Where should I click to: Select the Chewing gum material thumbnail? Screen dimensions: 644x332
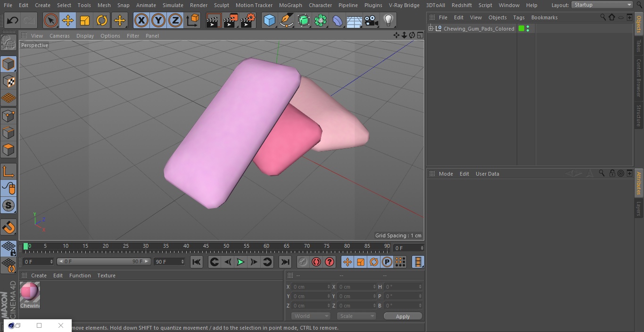pos(30,292)
